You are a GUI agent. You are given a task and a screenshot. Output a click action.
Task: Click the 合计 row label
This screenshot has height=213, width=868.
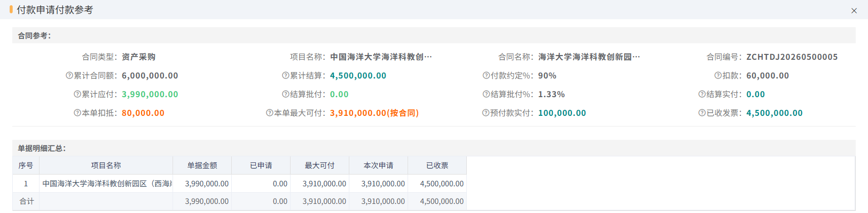point(26,201)
